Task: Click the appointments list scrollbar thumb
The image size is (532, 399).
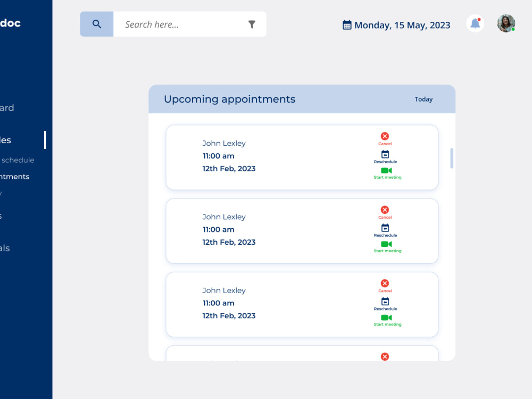Action: (452, 158)
